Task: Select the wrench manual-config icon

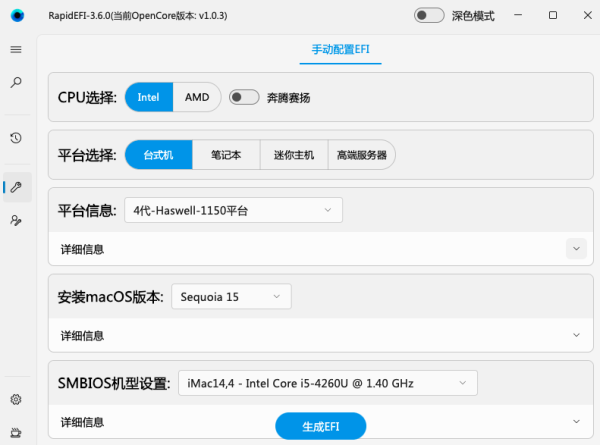Action: (x=16, y=187)
